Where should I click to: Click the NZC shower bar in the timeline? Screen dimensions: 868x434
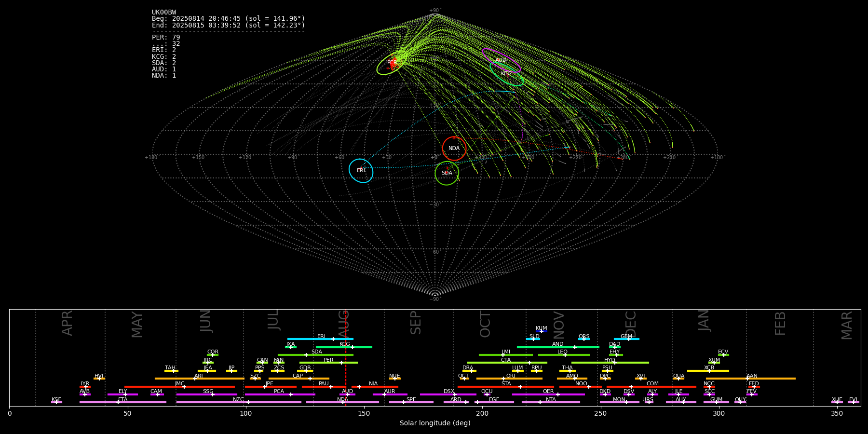pos(239,402)
